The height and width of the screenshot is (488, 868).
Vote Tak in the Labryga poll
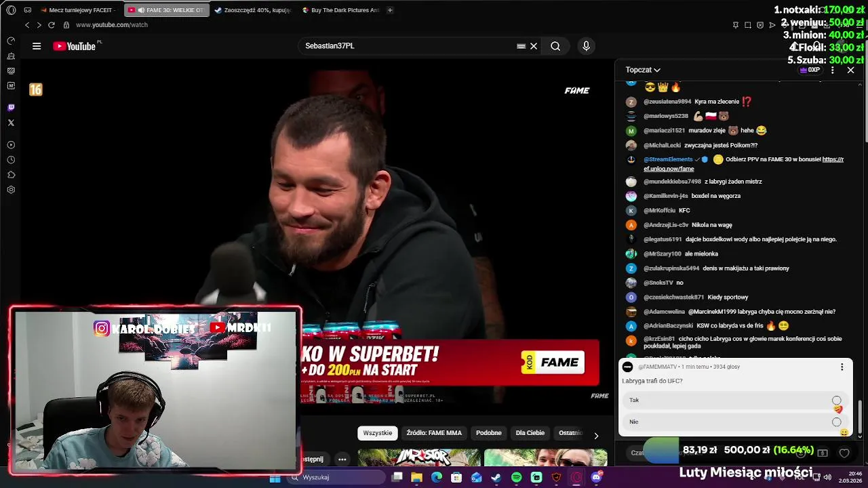click(734, 401)
